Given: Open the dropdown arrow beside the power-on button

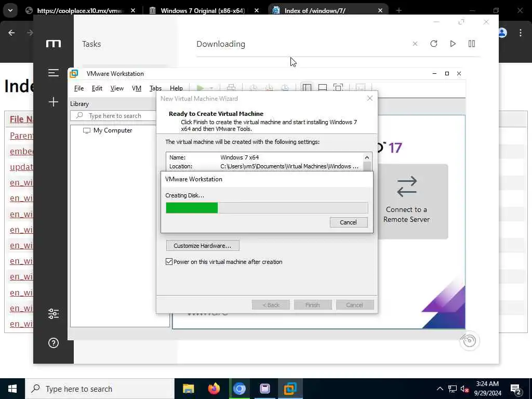Looking at the screenshot, I should click(x=211, y=88).
